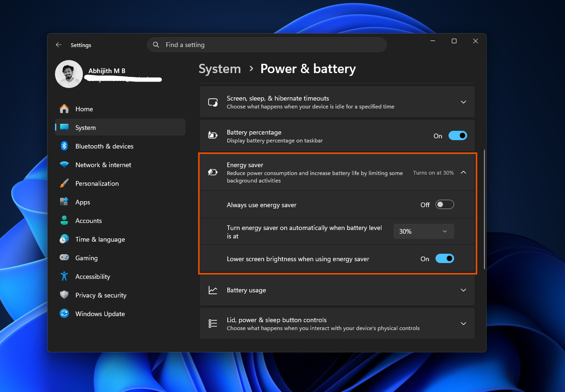This screenshot has height=392, width=565.
Task: Open Network & internet settings
Action: click(x=120, y=165)
